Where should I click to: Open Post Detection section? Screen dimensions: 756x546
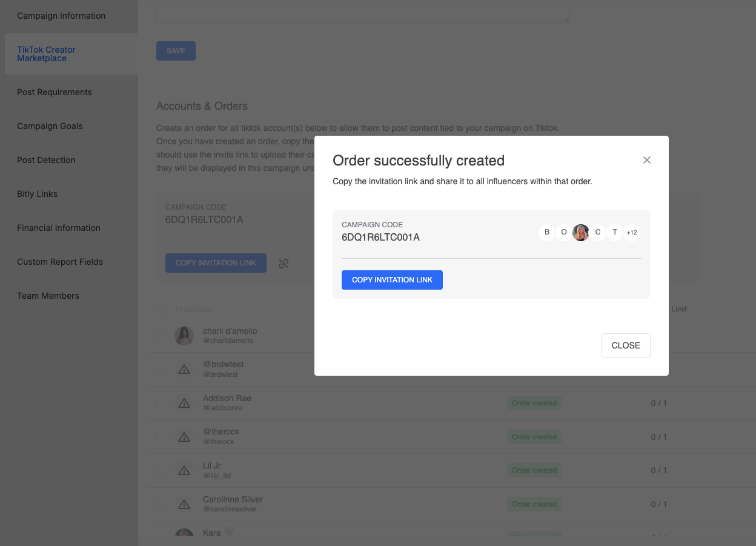[x=46, y=160]
